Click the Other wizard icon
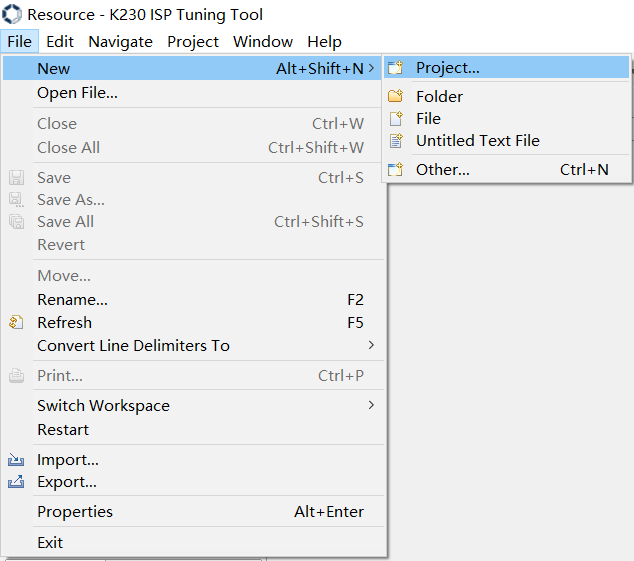This screenshot has height=561, width=634. click(x=396, y=170)
